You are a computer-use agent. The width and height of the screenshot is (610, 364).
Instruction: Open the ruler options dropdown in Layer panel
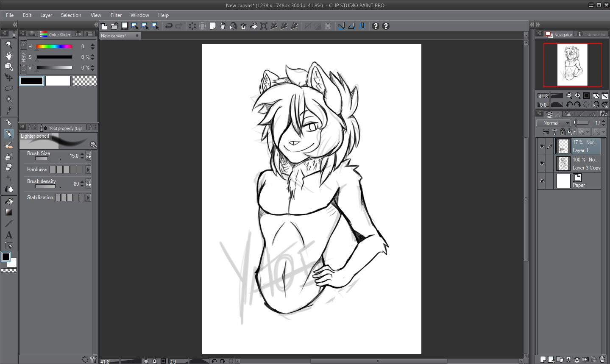pos(599,132)
